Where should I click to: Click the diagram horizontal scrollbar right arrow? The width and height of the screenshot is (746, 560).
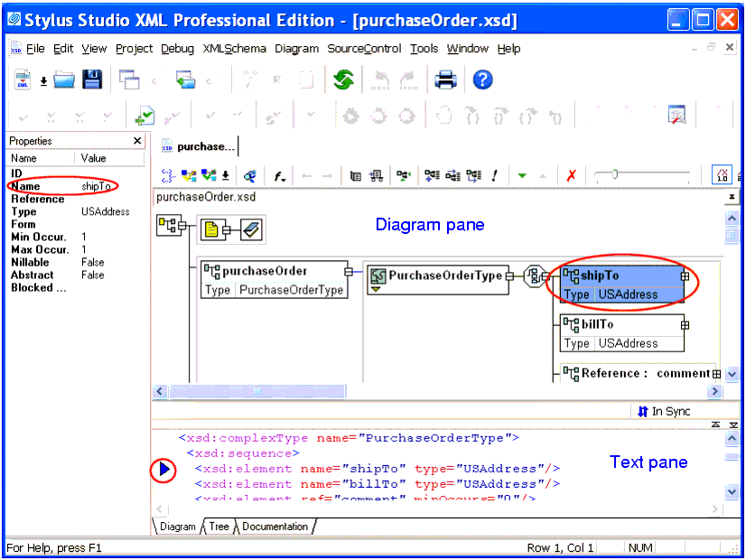pyautogui.click(x=714, y=392)
